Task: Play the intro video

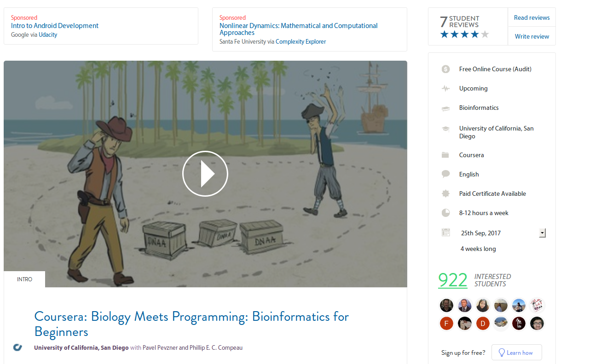Action: [x=205, y=174]
